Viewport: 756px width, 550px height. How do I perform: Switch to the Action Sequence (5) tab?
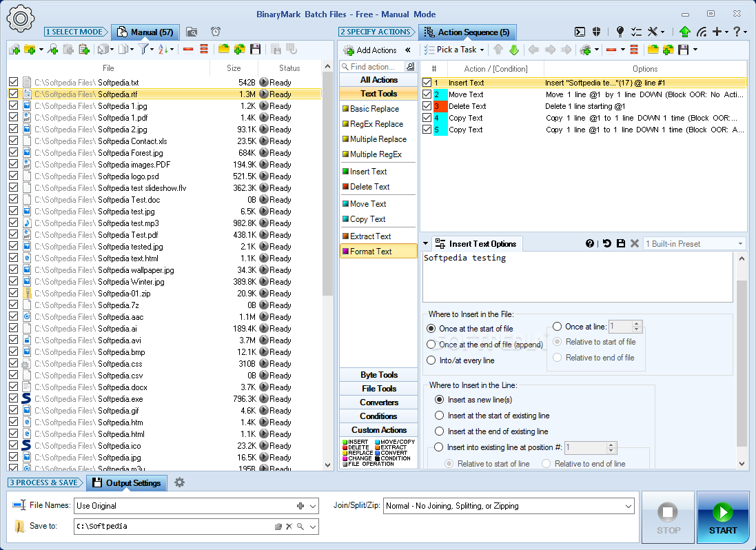(467, 32)
